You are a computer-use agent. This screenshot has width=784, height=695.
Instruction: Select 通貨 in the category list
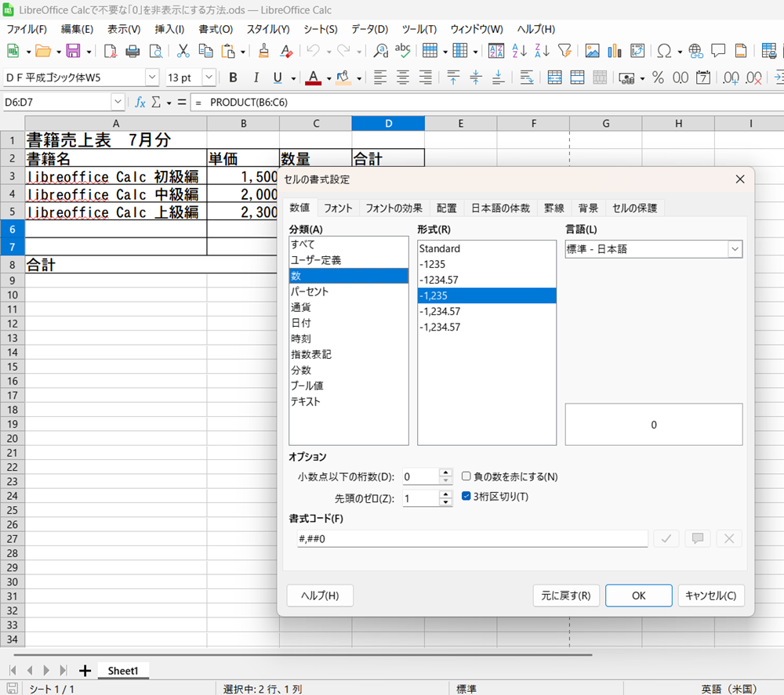click(x=349, y=307)
